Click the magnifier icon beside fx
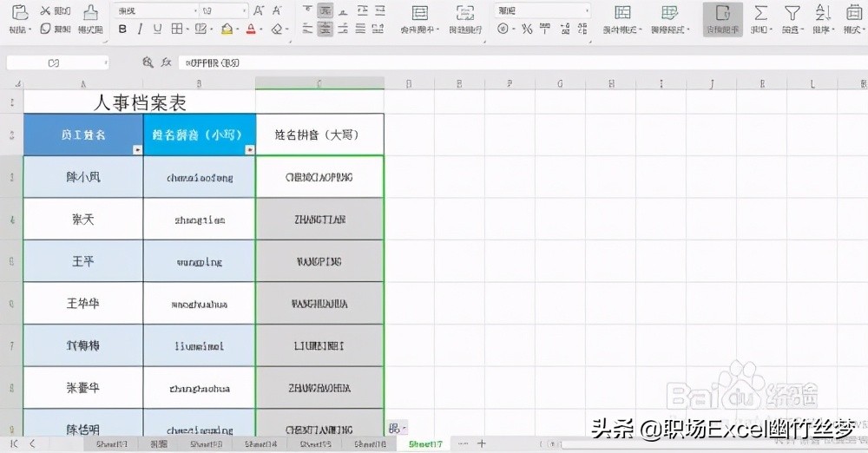Image resolution: width=868 pixels, height=453 pixels. (x=148, y=62)
